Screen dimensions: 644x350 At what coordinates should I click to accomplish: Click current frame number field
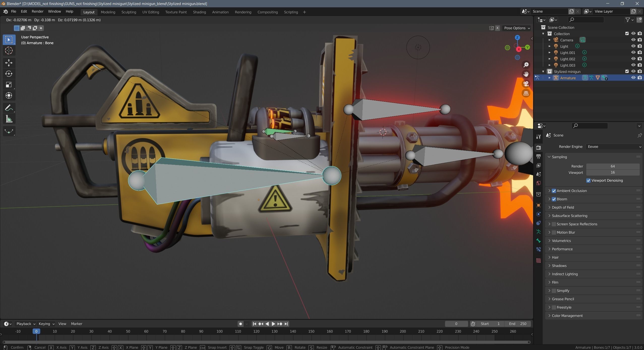(x=456, y=324)
